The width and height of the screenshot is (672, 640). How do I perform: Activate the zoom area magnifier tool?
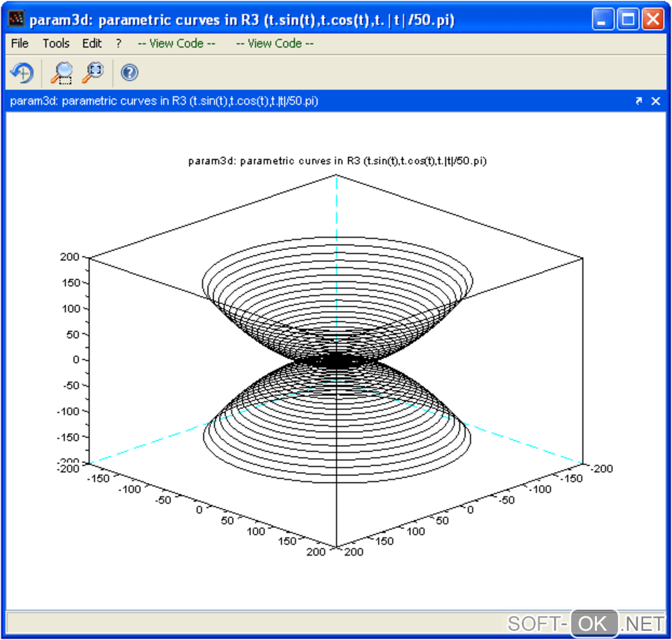[61, 73]
